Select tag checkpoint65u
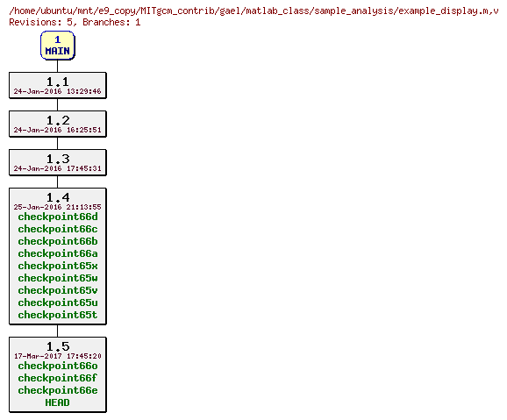Viewport: 507px width, 420px height. coord(58,303)
